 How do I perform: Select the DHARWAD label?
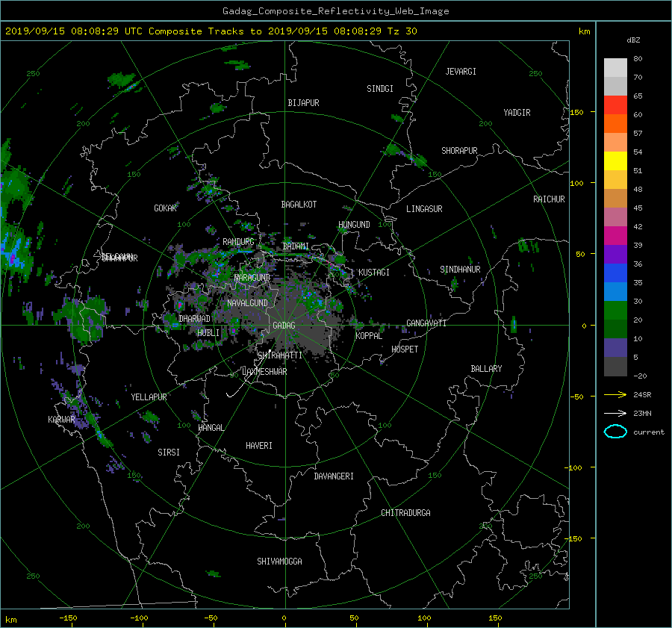point(194,319)
